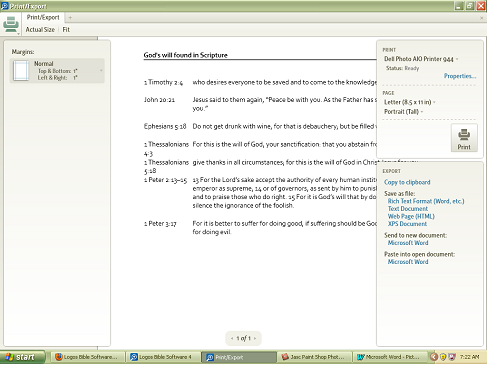Click the Print/Export window title bar icon
This screenshot has width=491, height=369.
point(4,6)
